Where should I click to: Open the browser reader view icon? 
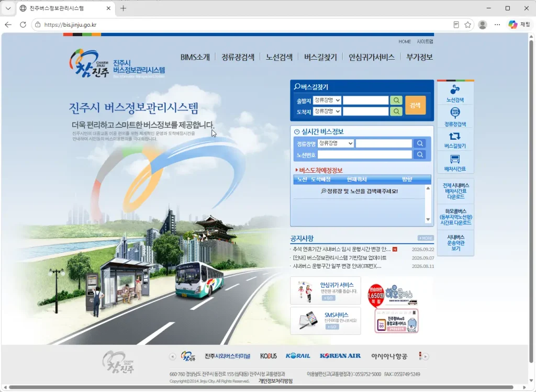pyautogui.click(x=456, y=25)
